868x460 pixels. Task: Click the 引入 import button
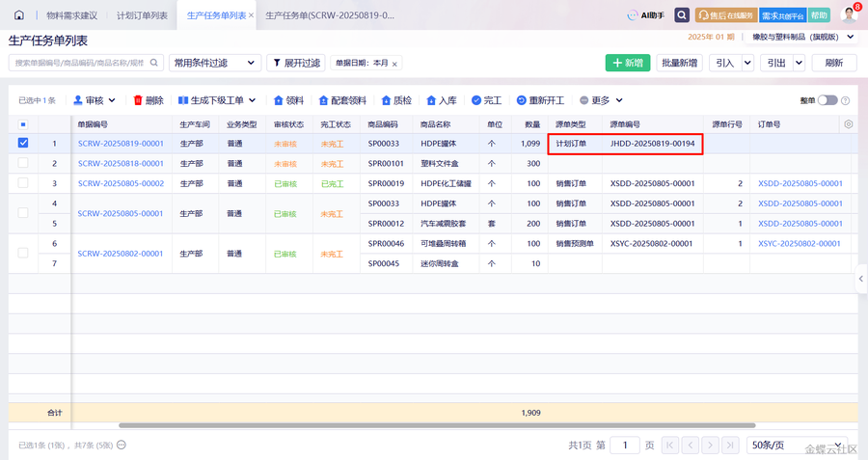[725, 63]
